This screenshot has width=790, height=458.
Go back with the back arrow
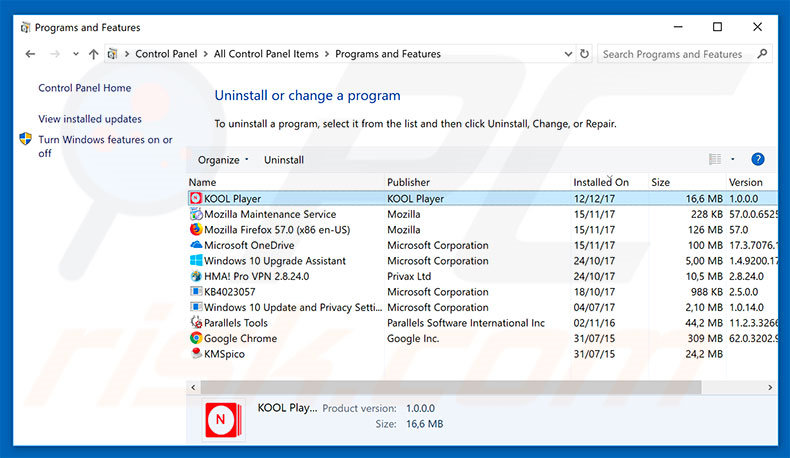[x=30, y=54]
